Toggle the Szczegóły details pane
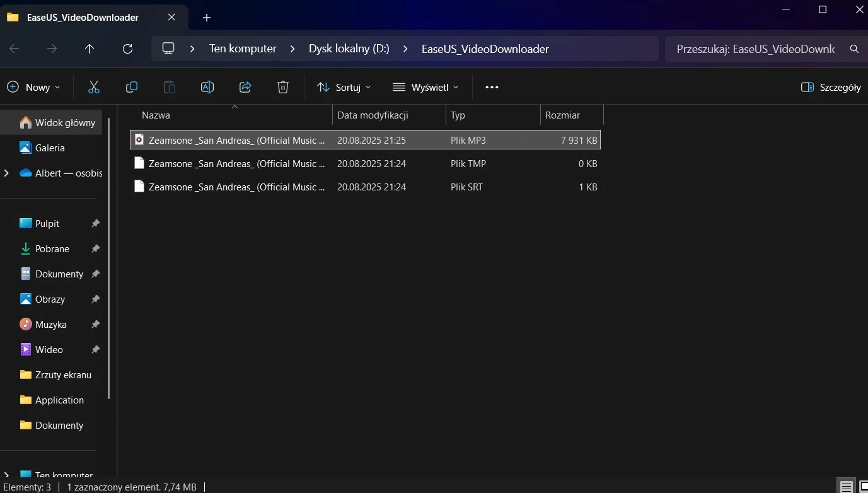The image size is (868, 493). pyautogui.click(x=830, y=87)
